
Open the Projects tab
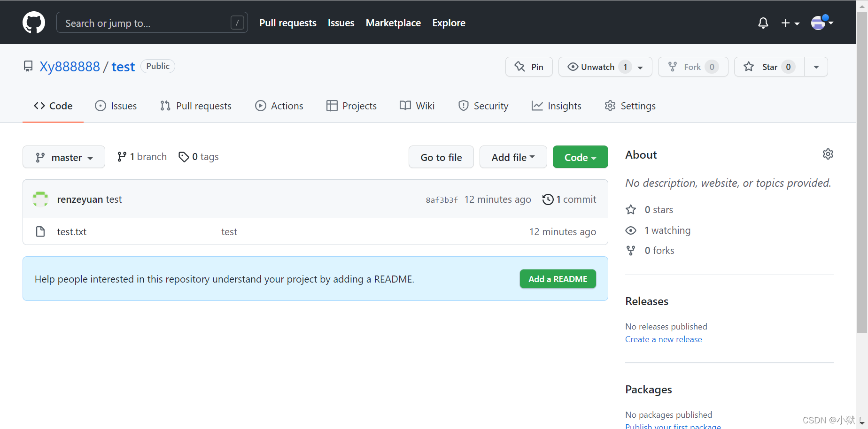[x=351, y=106]
